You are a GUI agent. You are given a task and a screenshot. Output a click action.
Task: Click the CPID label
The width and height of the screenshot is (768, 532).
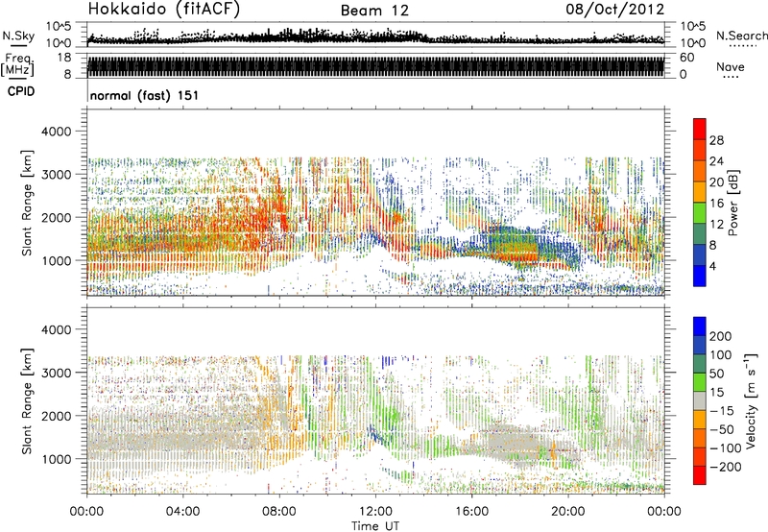point(21,91)
